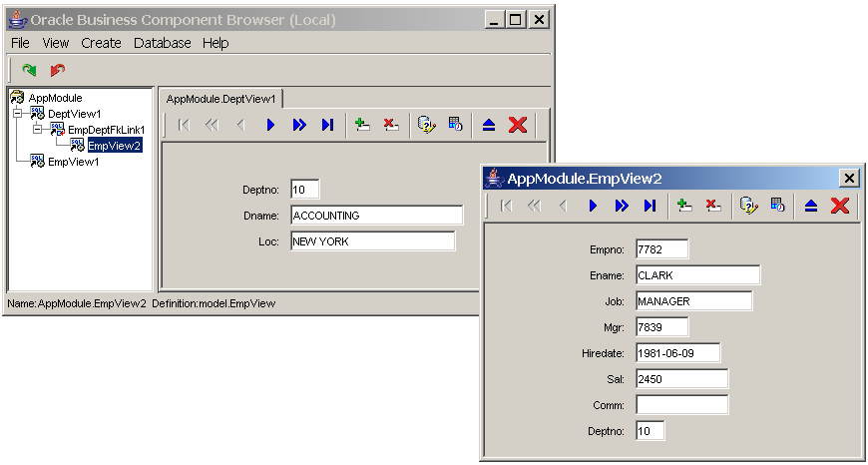Select DeptView1 in the tree
Image resolution: width=868 pixels, height=465 pixels.
click(75, 114)
